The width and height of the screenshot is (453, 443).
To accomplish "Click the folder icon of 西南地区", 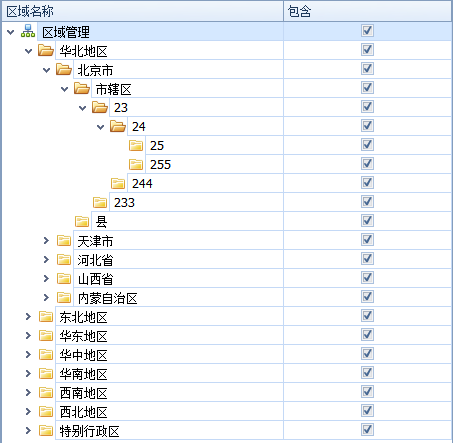I will (x=46, y=393).
